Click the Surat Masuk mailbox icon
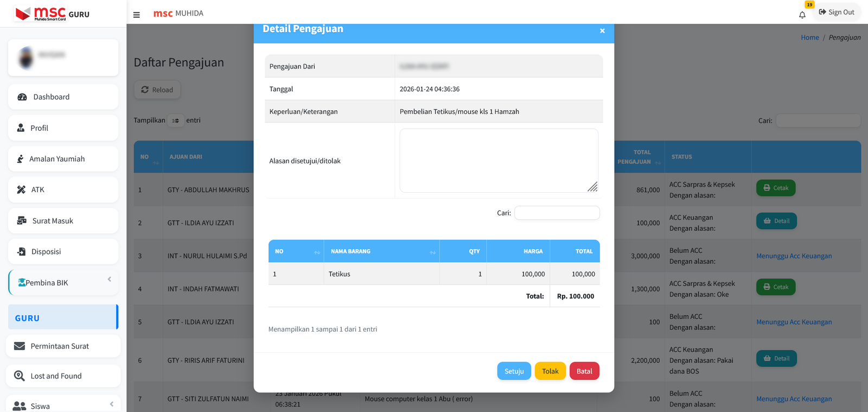This screenshot has width=868, height=412. point(22,220)
